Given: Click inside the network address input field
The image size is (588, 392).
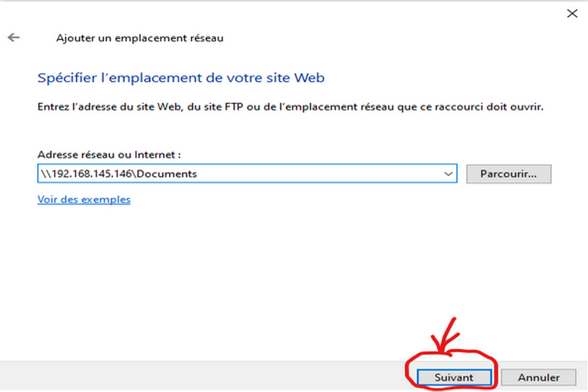Looking at the screenshot, I should 294,174.
